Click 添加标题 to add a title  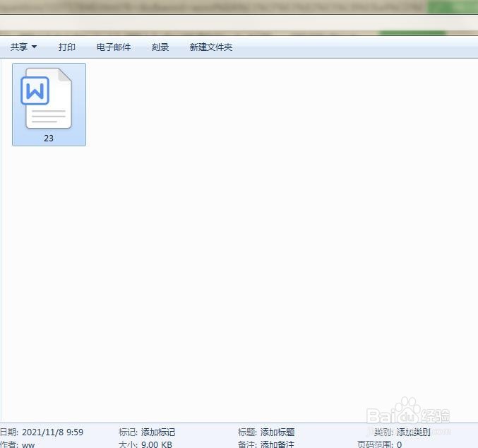pyautogui.click(x=277, y=432)
